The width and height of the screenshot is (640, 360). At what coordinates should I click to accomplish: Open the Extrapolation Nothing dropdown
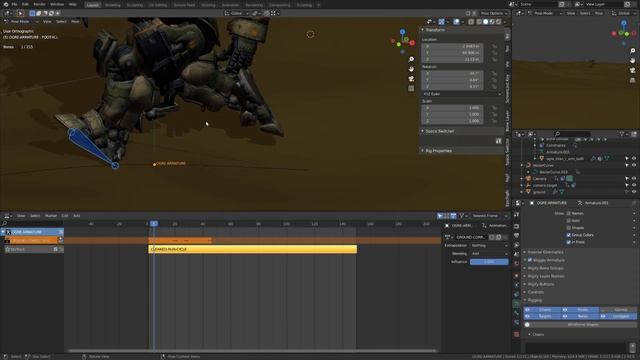(489, 246)
